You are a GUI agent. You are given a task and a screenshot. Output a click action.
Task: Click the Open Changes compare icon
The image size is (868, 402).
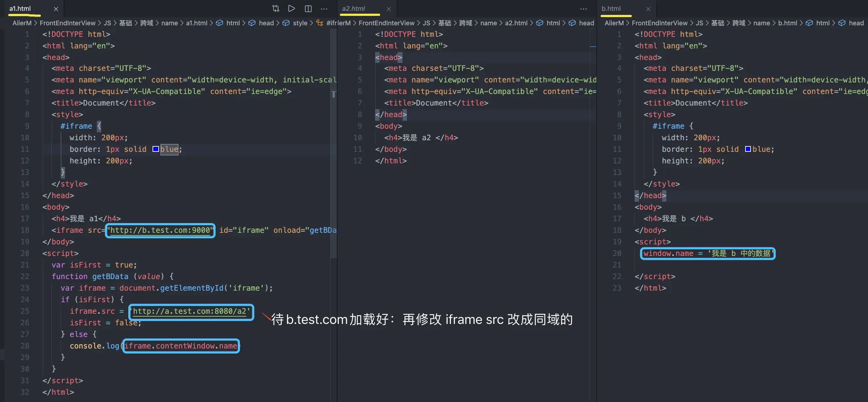click(276, 9)
